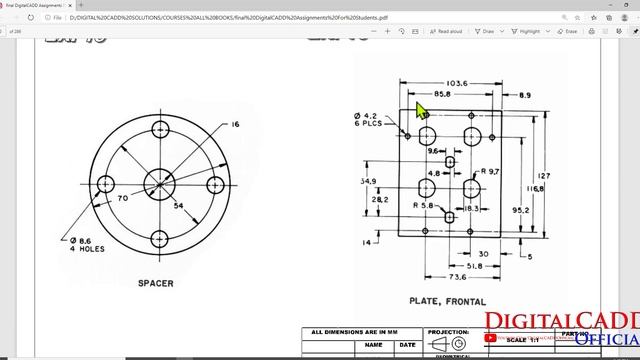Click the PLATE, FRONTAL drawing label

[x=448, y=301]
